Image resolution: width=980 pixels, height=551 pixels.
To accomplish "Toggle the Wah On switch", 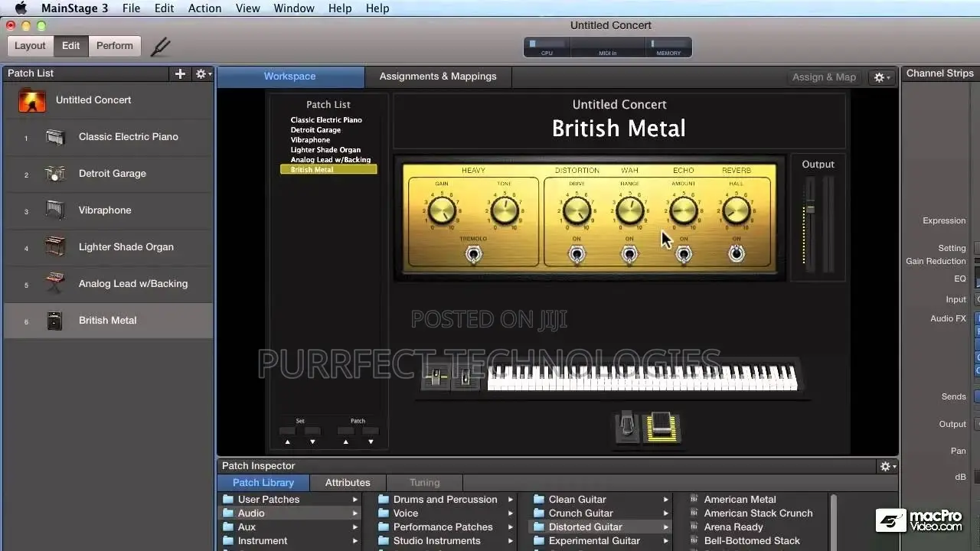I will [629, 254].
